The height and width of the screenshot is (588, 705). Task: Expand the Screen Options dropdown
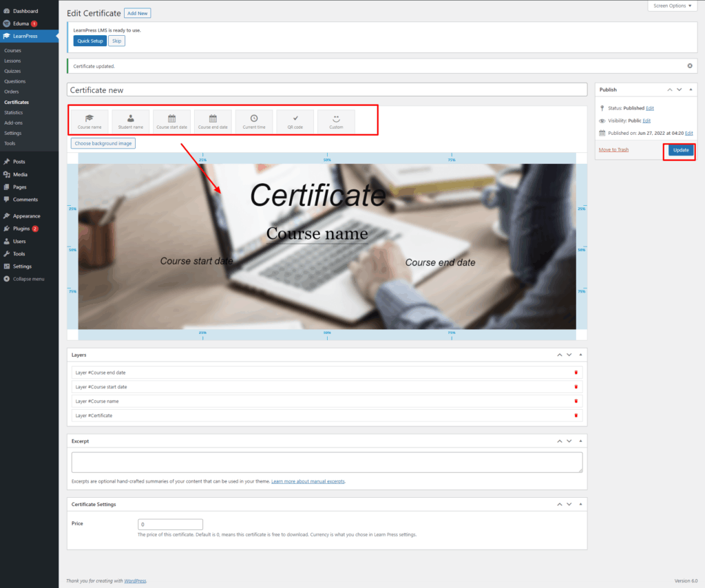point(672,6)
